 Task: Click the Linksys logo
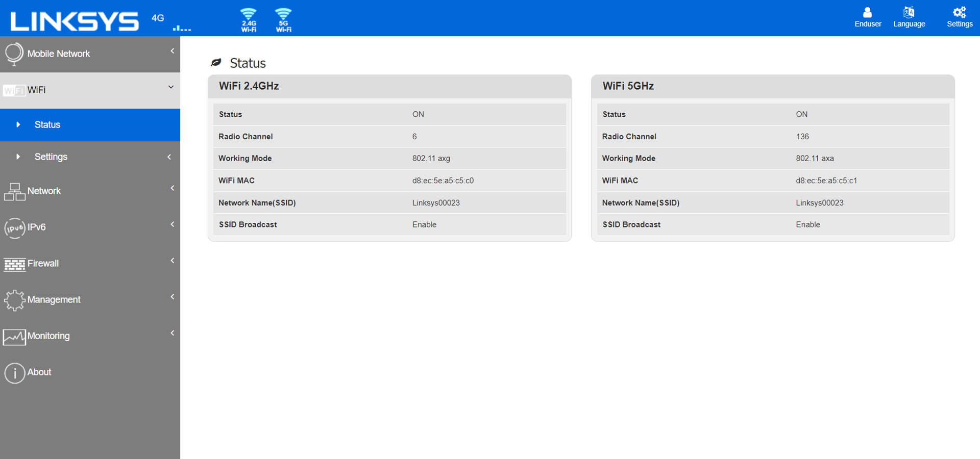pyautogui.click(x=75, y=20)
